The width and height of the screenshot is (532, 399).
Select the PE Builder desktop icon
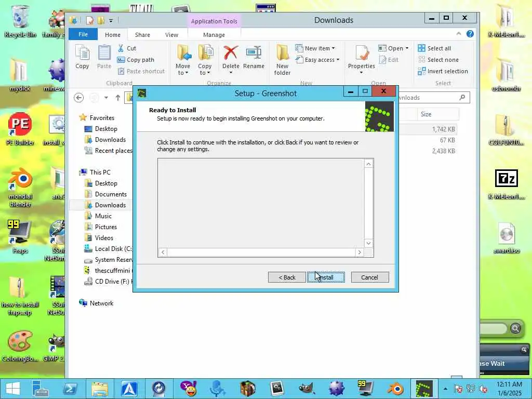(20, 129)
